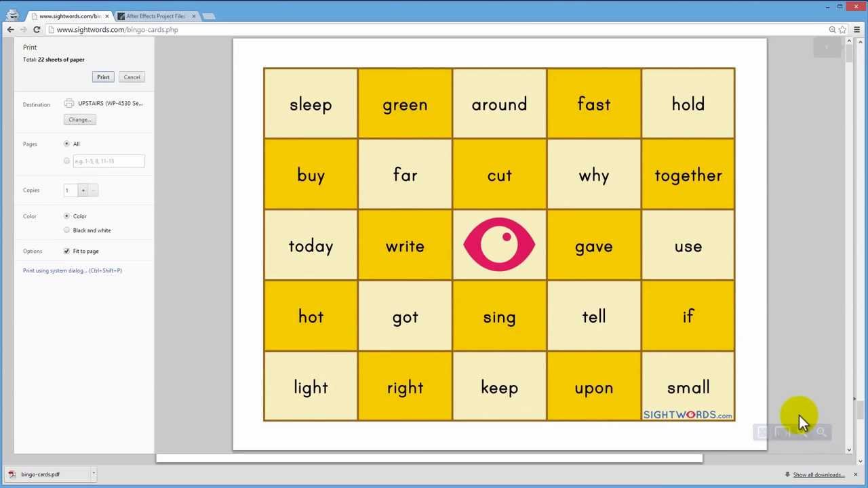Reload the sightwords page

click(x=37, y=30)
